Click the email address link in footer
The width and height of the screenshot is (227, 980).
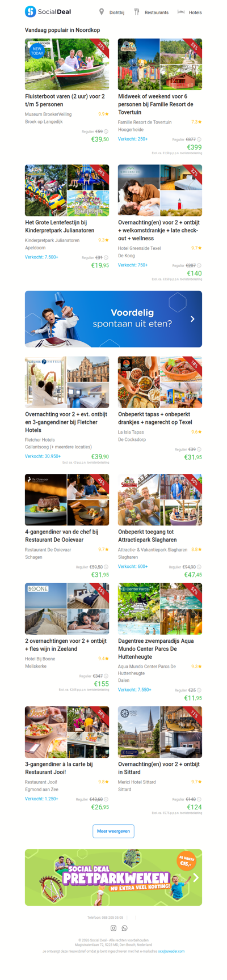(x=171, y=951)
